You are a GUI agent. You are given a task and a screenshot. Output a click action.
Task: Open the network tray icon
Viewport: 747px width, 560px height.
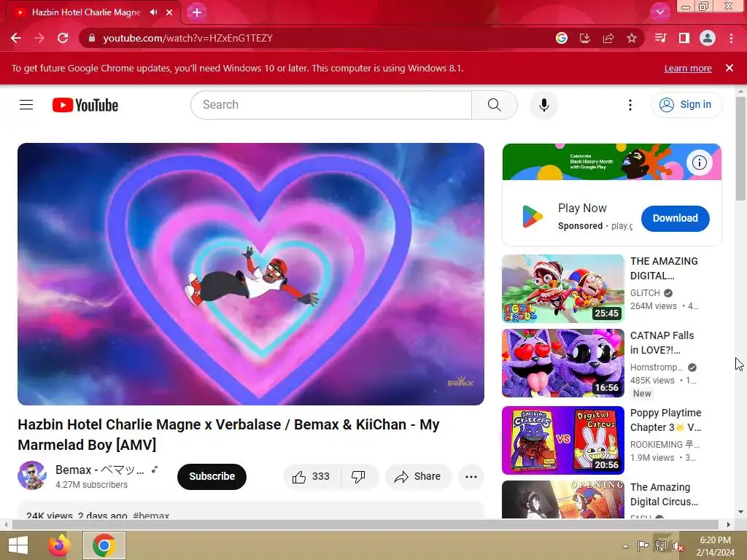pyautogui.click(x=661, y=545)
